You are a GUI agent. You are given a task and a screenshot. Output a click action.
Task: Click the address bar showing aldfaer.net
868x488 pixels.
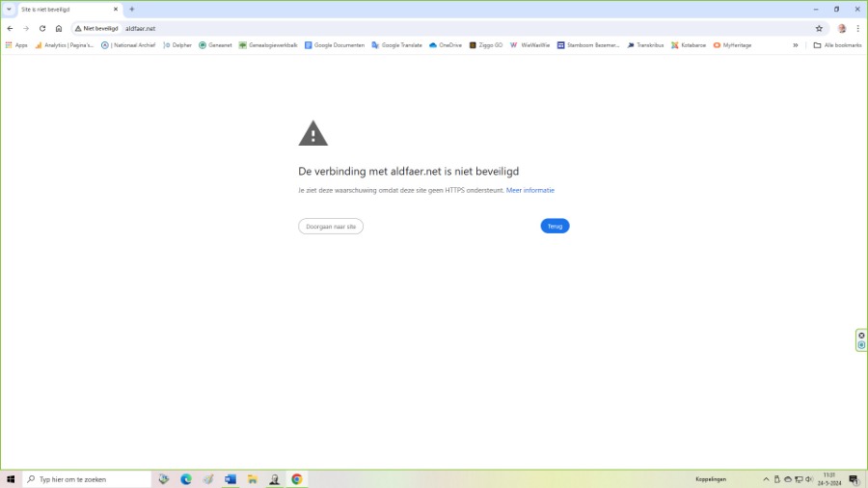click(x=386, y=29)
